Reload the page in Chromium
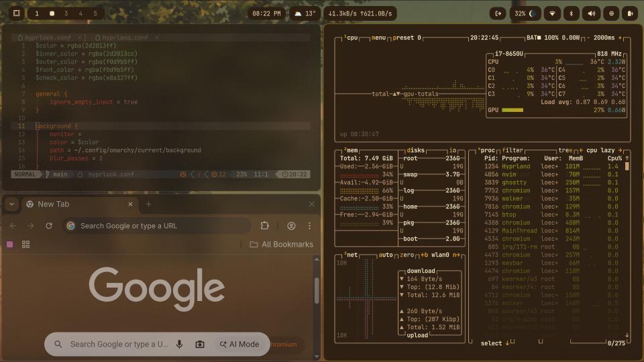 [x=49, y=226]
